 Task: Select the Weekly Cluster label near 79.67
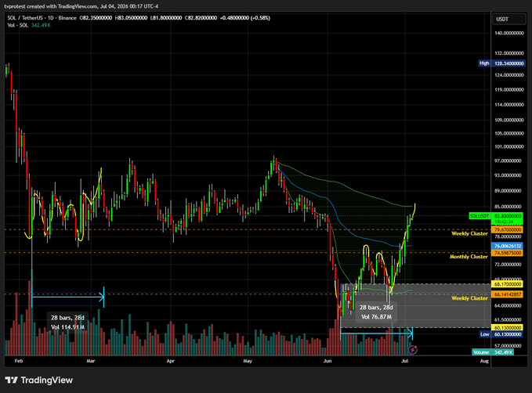click(x=469, y=233)
